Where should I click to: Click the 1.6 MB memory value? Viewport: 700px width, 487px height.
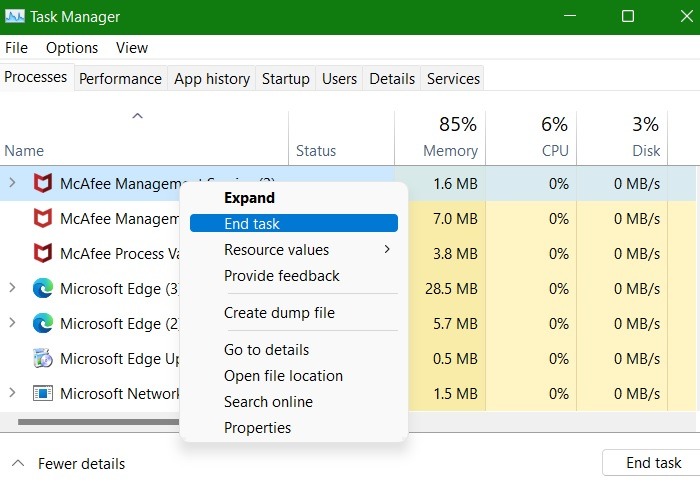point(455,183)
